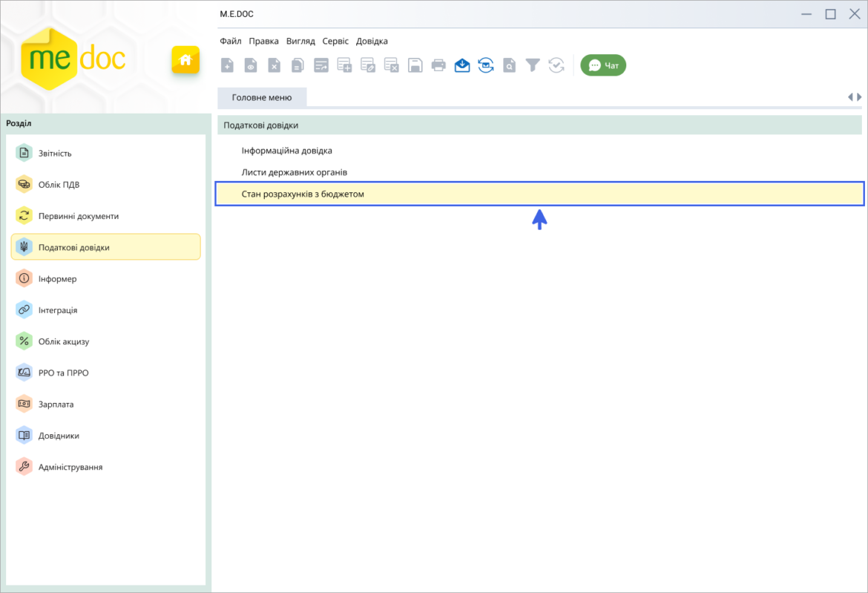The width and height of the screenshot is (868, 593).
Task: Click the new document icon with plus
Action: 227,65
